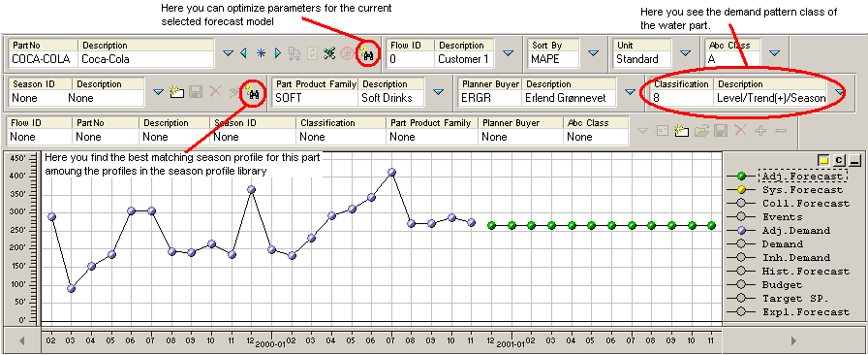868x355 pixels.
Task: Find best matching season profile binoculars
Action: (253, 93)
